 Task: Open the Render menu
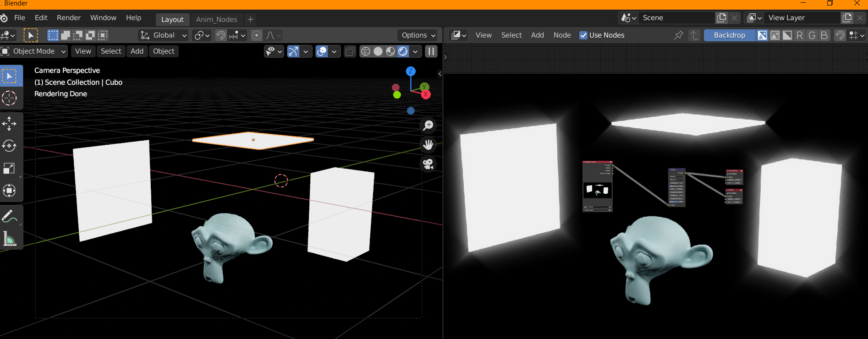pos(69,18)
